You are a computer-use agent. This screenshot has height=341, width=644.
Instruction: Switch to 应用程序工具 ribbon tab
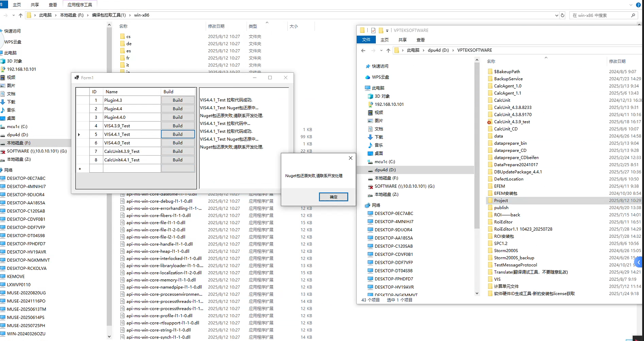[80, 5]
